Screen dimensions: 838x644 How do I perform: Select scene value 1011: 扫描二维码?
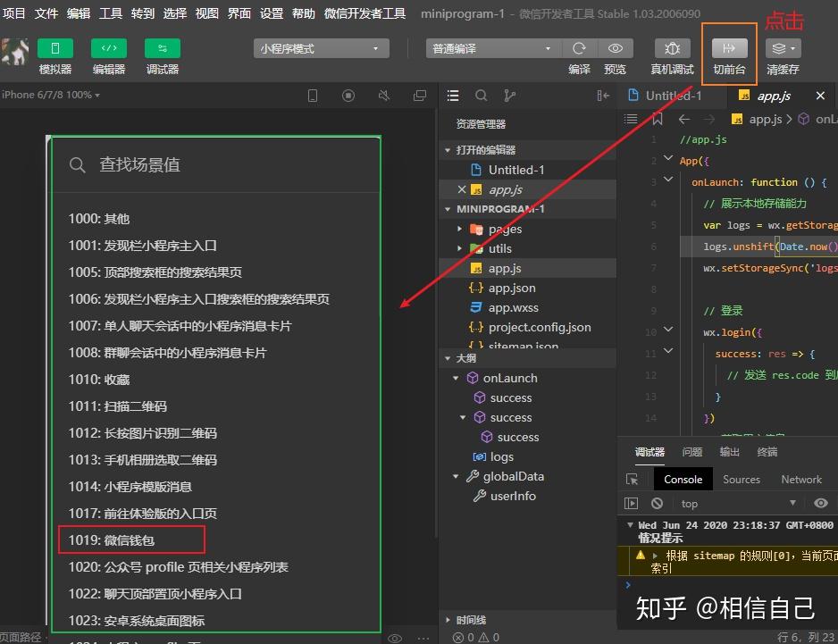click(118, 406)
